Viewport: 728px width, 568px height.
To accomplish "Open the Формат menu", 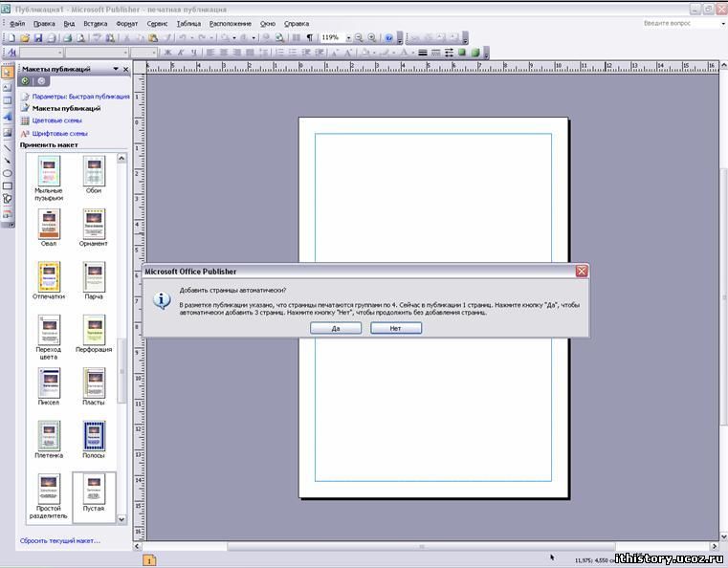I will click(x=126, y=23).
